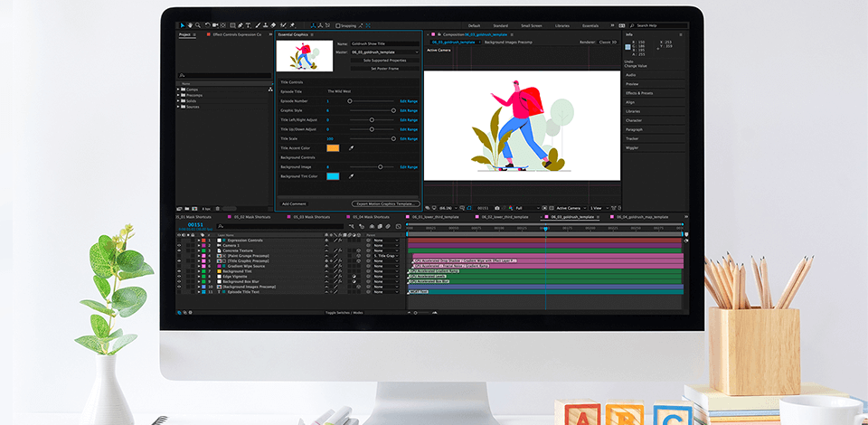Click the Solo Supported Properties button
This screenshot has width=868, height=425.
(x=383, y=60)
